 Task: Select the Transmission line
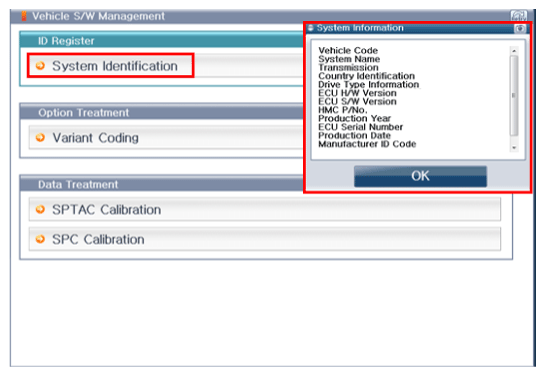coord(348,67)
